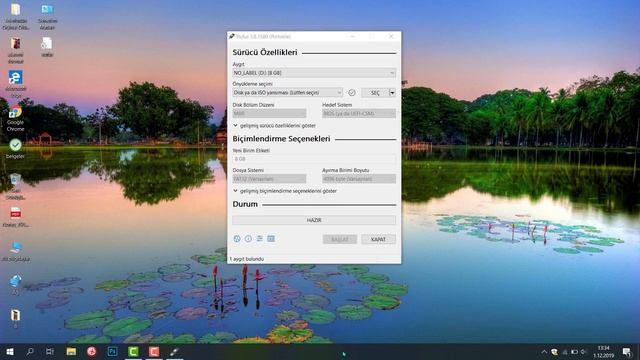Open the Rufus settings sliders icon
This screenshot has height=360, width=640.
(260, 239)
